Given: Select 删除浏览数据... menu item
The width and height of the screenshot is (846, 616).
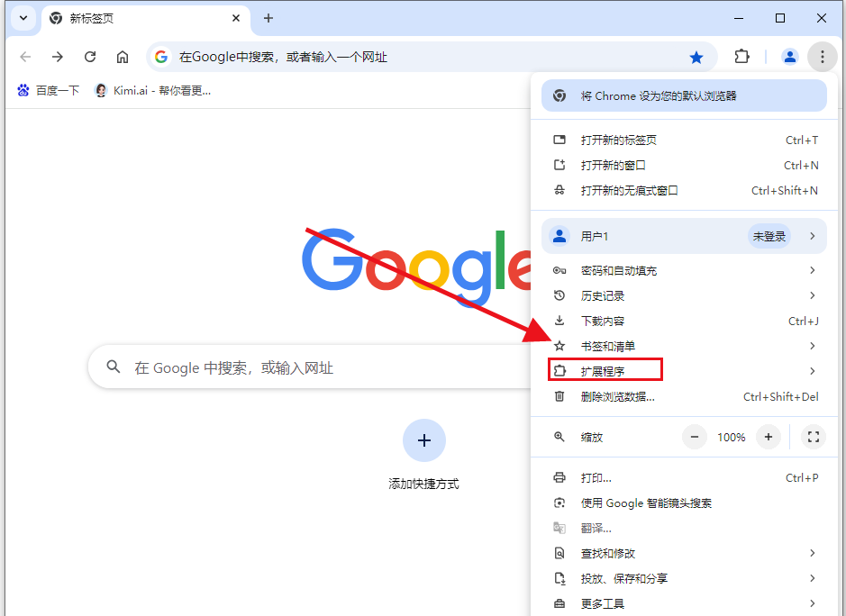Looking at the screenshot, I should 684,396.
